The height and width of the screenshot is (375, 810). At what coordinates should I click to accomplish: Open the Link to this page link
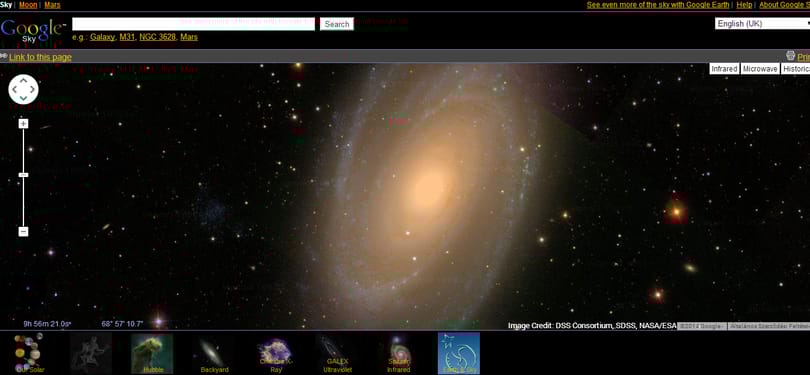(40, 57)
